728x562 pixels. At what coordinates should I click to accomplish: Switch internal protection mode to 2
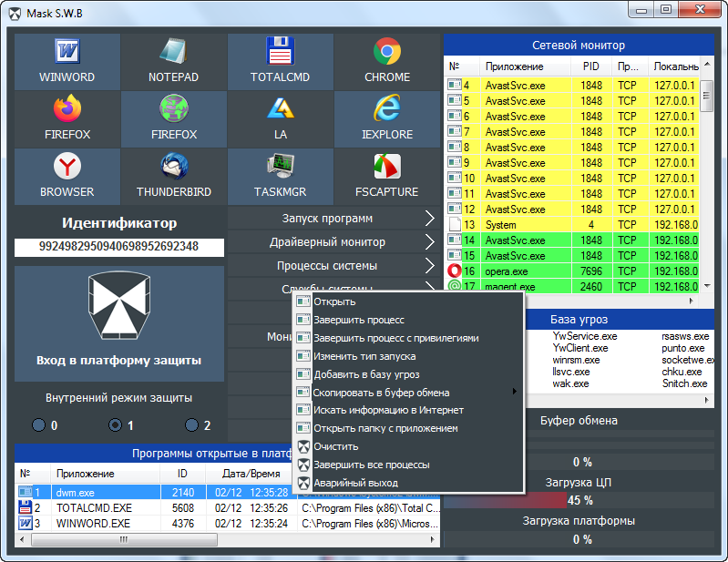(x=191, y=424)
